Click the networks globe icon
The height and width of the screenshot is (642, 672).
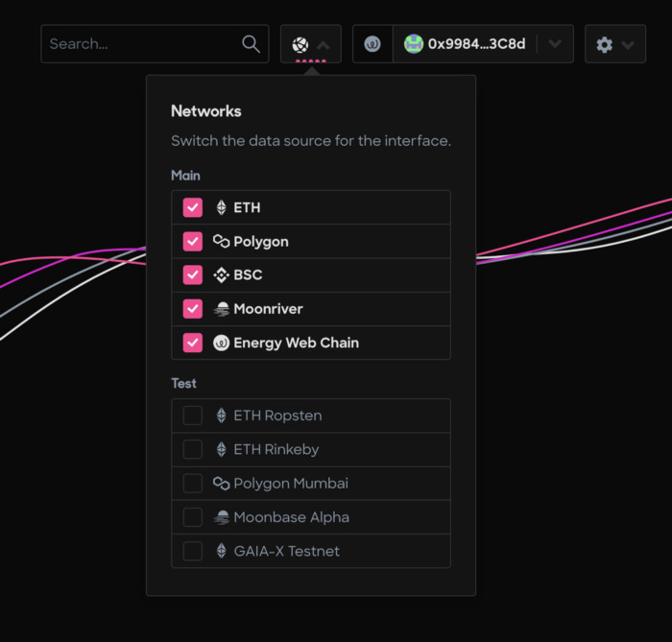coord(300,44)
